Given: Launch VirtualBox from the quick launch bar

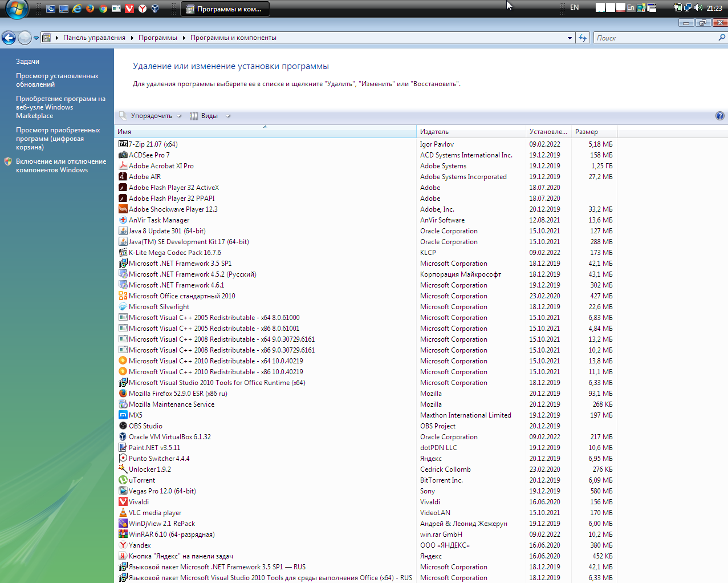Looking at the screenshot, I should [x=155, y=9].
